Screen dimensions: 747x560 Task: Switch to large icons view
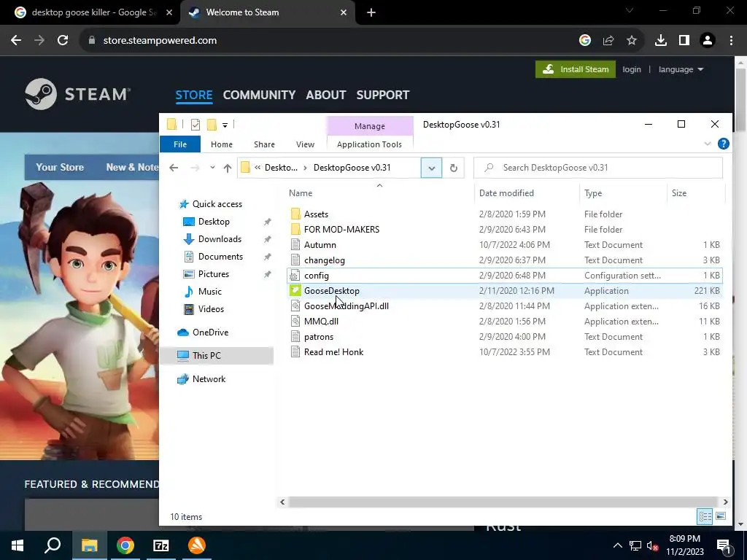pos(721,516)
